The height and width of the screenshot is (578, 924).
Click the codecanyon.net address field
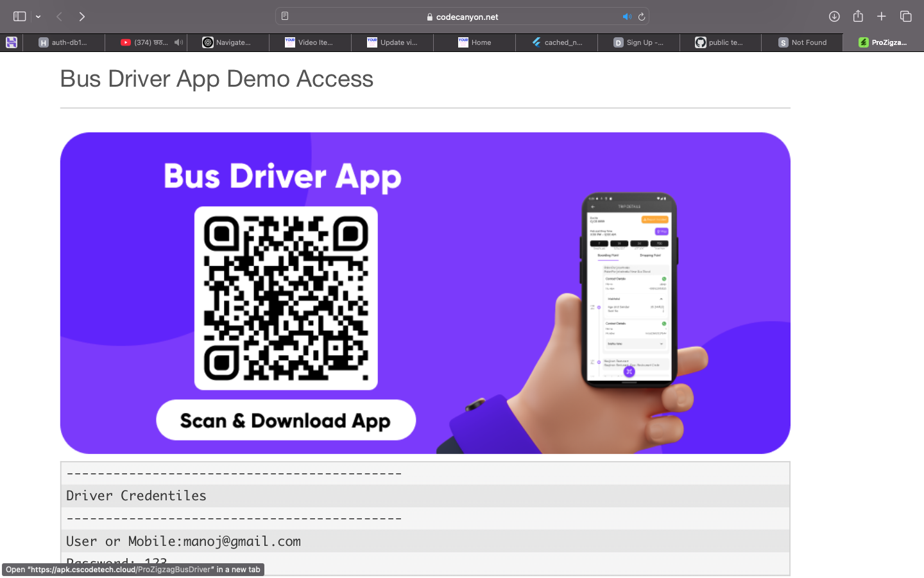pos(462,17)
